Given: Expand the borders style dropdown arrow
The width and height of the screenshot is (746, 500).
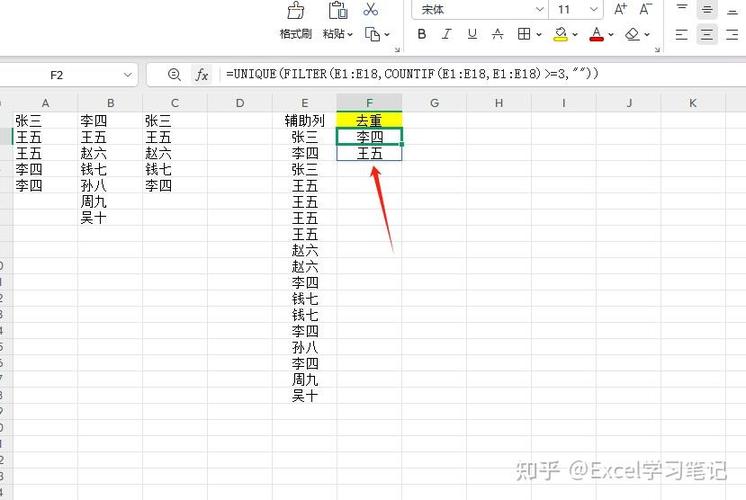Looking at the screenshot, I should coord(539,35).
